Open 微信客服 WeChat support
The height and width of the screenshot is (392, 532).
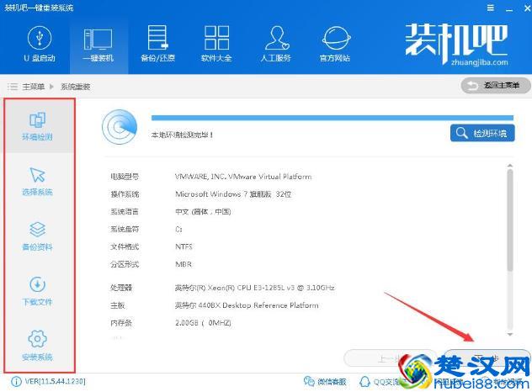325,382
